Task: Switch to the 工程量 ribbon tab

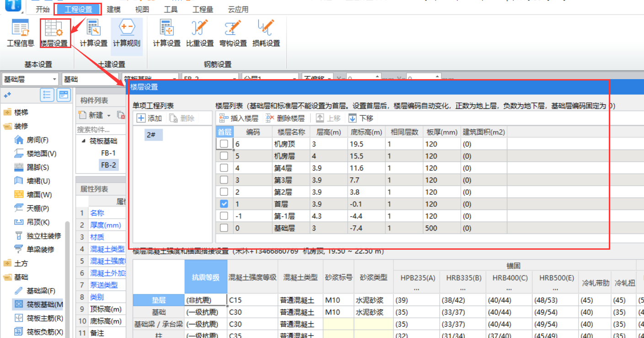Action: [x=202, y=9]
